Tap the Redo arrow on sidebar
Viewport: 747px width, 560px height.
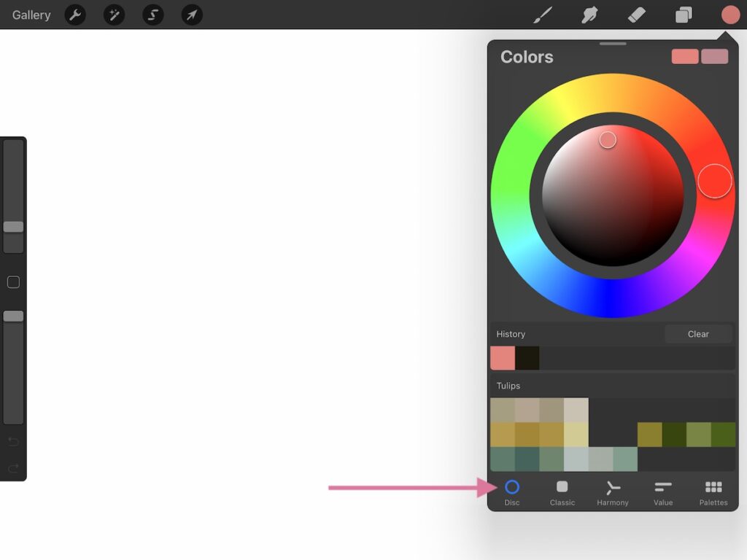13,468
